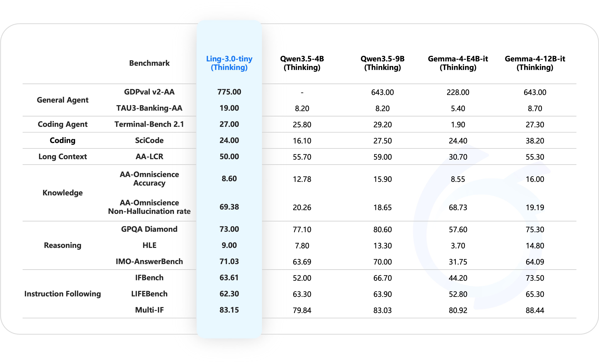Click the Benchmark column header
Image resolution: width=599 pixels, height=364 pixels.
coord(149,63)
